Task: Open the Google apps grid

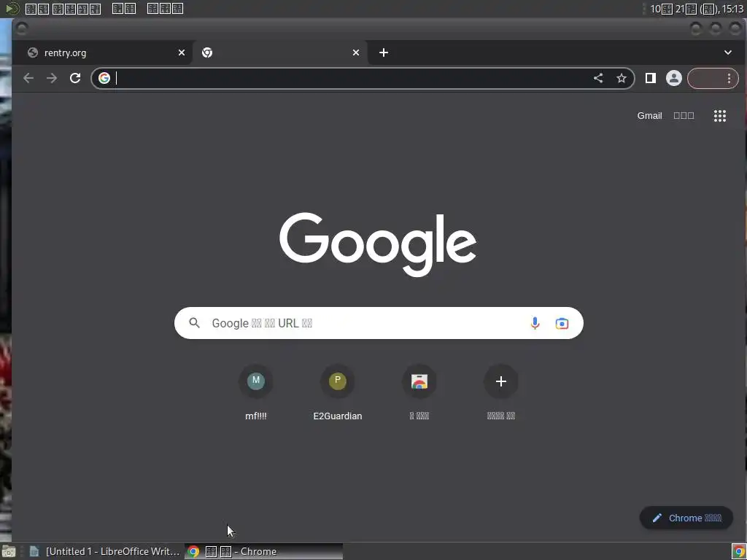Action: 720,116
